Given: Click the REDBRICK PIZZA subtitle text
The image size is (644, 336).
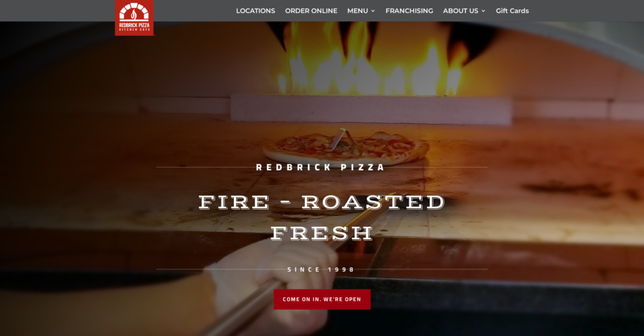Looking at the screenshot, I should (320, 167).
